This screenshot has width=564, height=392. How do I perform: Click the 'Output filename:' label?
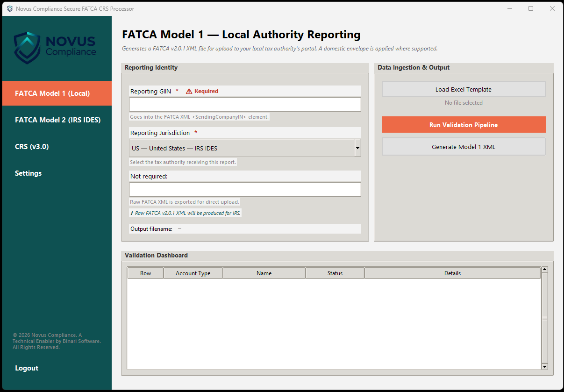(151, 229)
